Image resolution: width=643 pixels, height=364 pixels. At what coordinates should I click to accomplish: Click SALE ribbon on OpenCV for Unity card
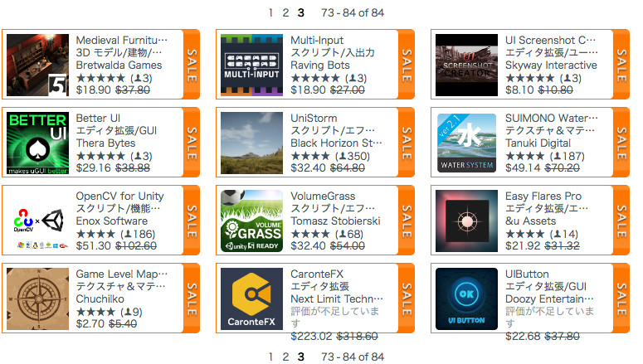[x=192, y=221]
